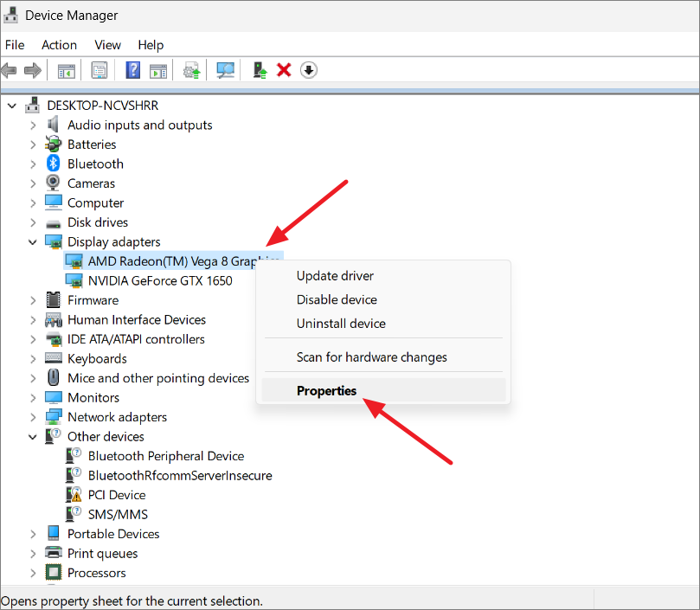
Task: Expand Human Interface Devices
Action: (x=33, y=320)
